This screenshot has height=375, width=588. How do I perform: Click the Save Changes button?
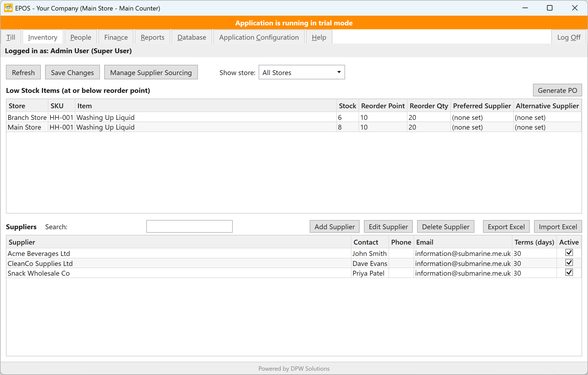click(x=72, y=72)
